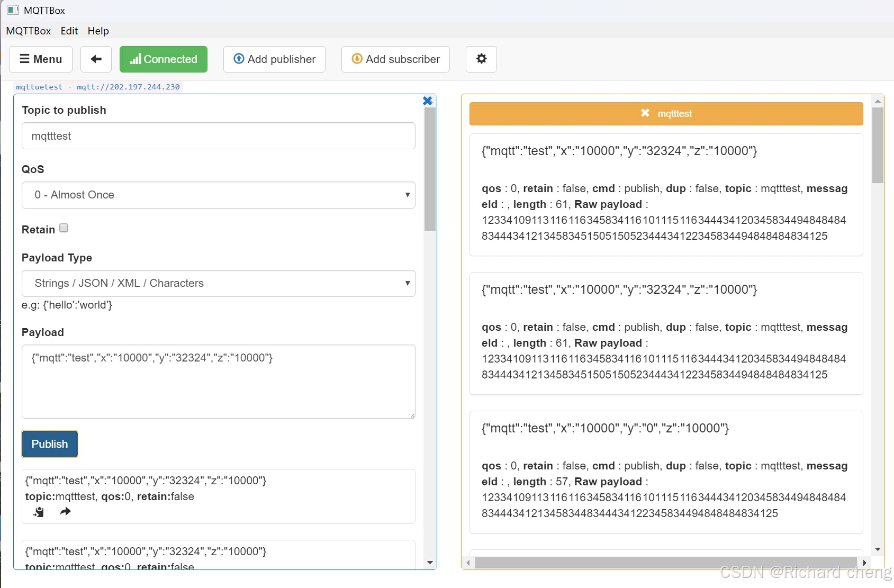Add a new publisher
894x588 pixels.
[274, 59]
